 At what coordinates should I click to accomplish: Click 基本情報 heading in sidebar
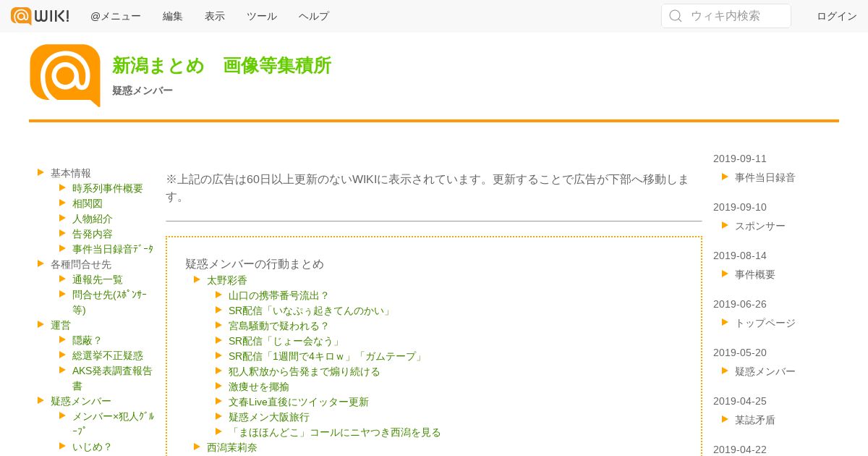coord(71,173)
